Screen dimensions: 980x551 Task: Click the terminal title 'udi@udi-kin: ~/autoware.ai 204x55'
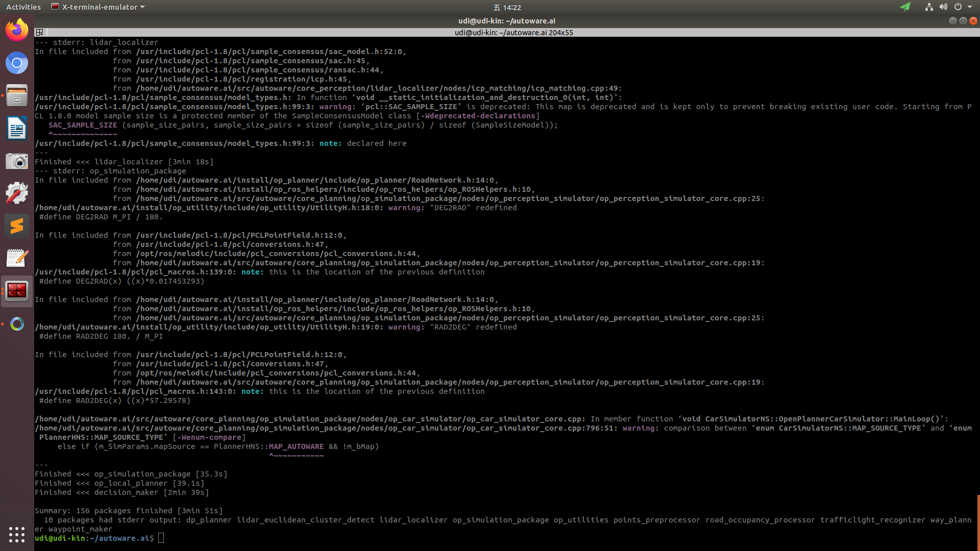(x=513, y=33)
